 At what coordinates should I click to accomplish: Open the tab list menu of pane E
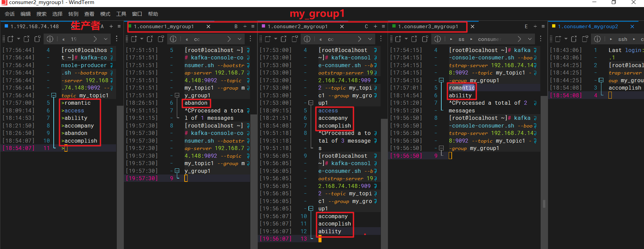543,26
